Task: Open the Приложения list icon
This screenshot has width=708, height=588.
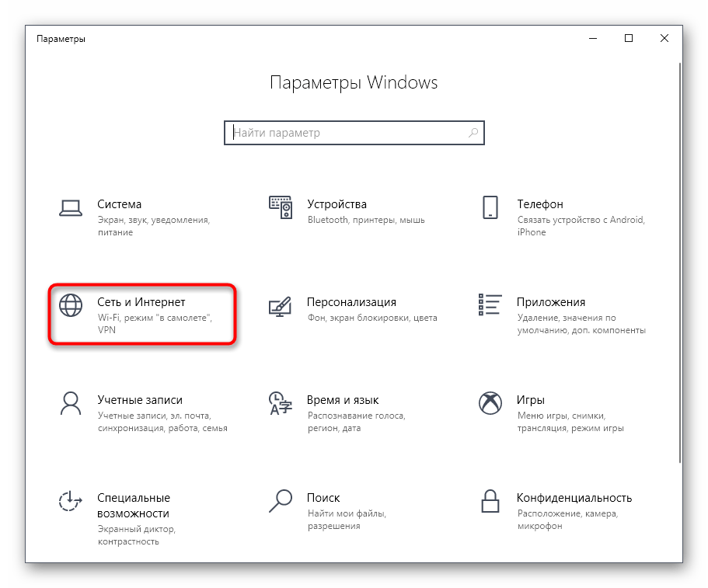Action: (490, 304)
